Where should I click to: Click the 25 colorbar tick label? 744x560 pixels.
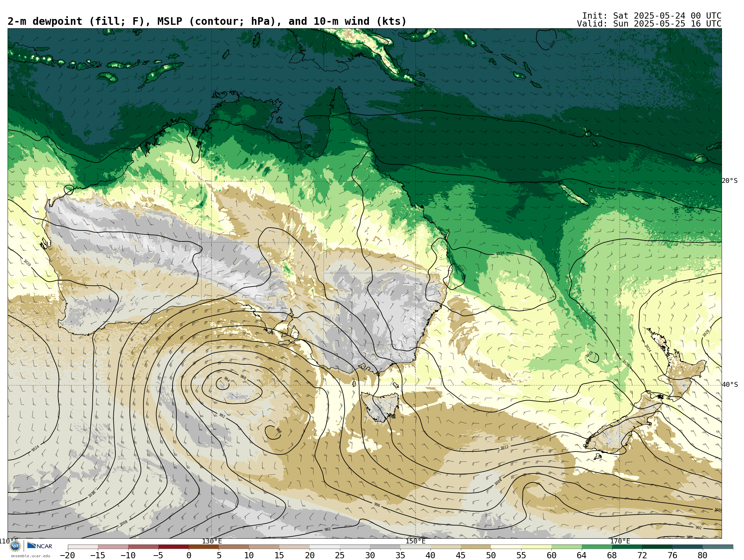coord(340,555)
